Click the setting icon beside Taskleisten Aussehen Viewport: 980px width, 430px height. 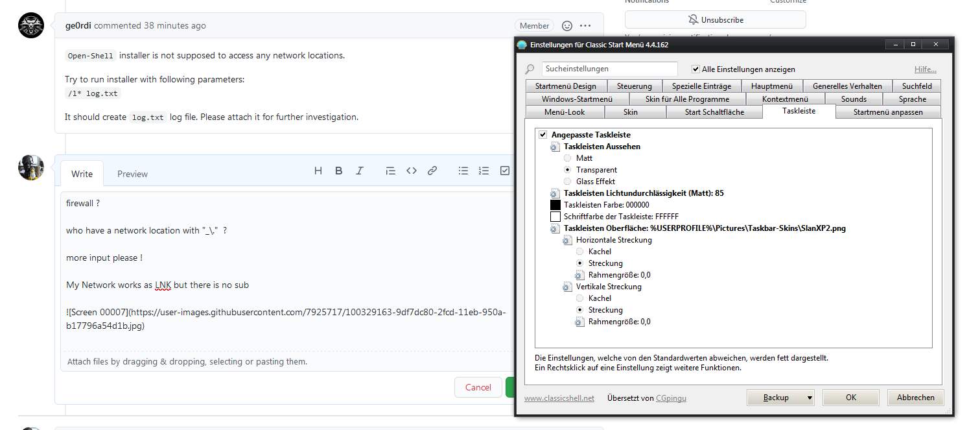coord(554,147)
